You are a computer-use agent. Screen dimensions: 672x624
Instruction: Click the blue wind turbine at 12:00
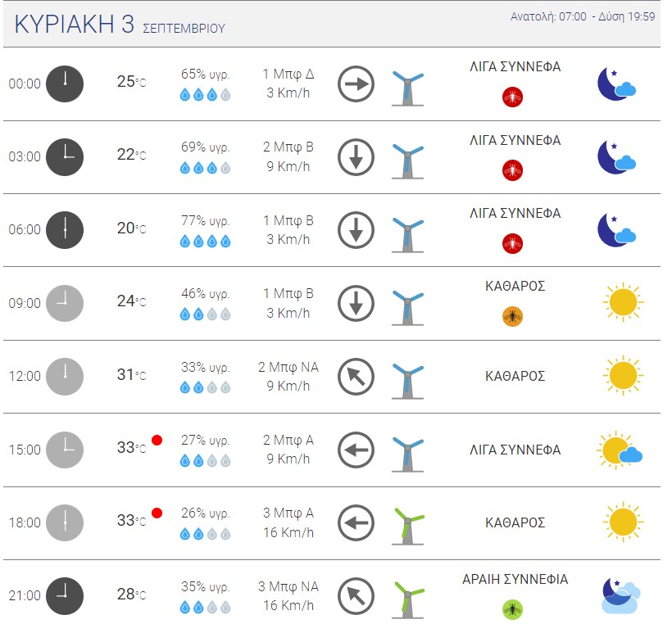(x=407, y=380)
